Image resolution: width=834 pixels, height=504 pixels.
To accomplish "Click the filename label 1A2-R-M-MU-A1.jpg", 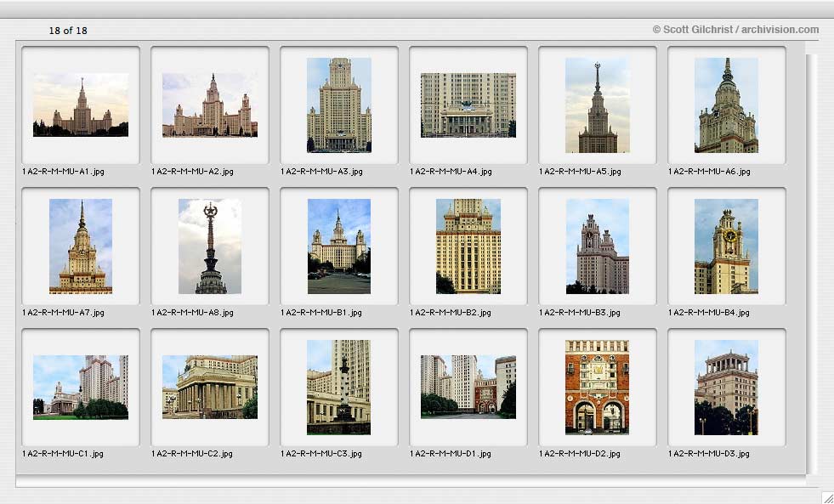I will point(63,171).
